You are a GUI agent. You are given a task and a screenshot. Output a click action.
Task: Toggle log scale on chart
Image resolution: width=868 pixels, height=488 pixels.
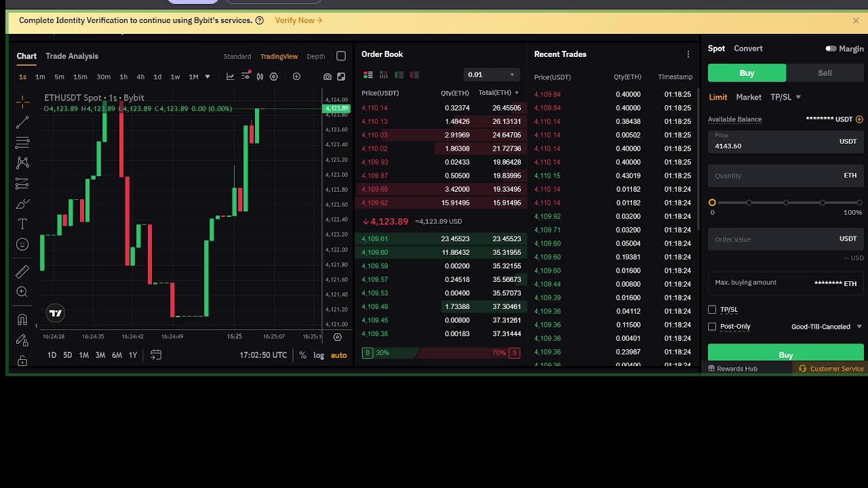[319, 355]
